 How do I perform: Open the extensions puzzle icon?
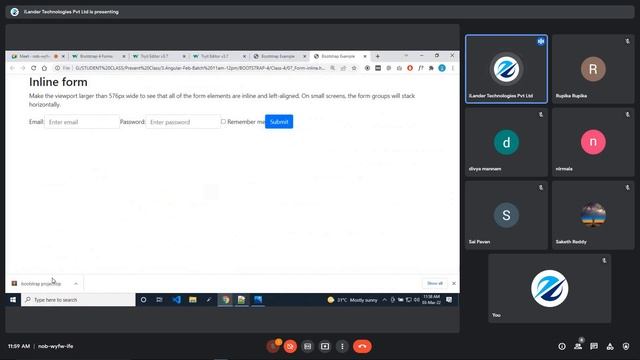point(431,68)
